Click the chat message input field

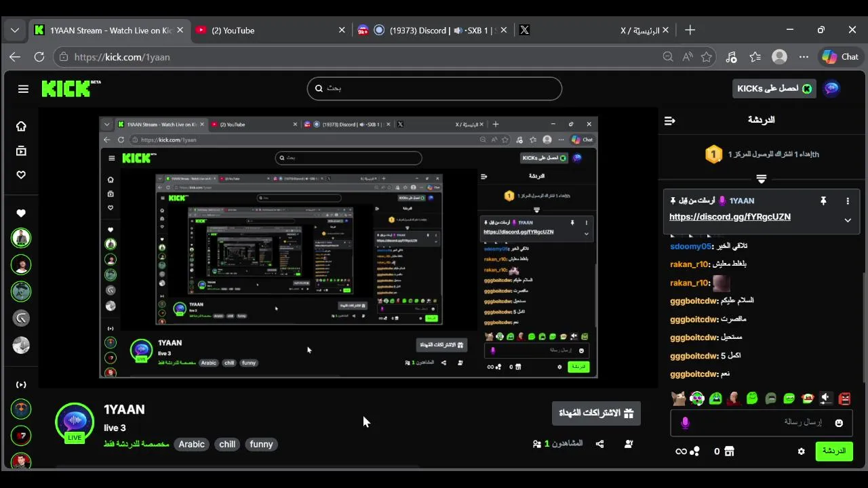coord(762,423)
